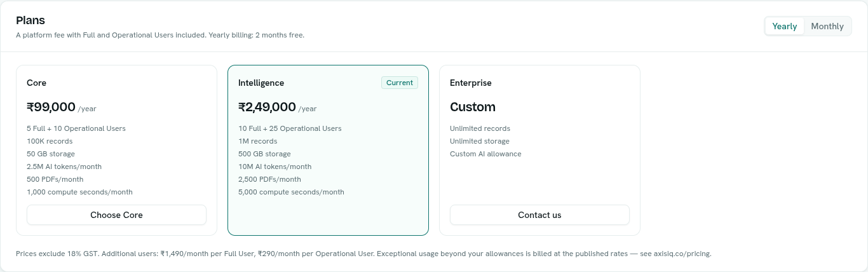
Task: Click '2,500 PDFs/month' line
Action: click(x=269, y=179)
